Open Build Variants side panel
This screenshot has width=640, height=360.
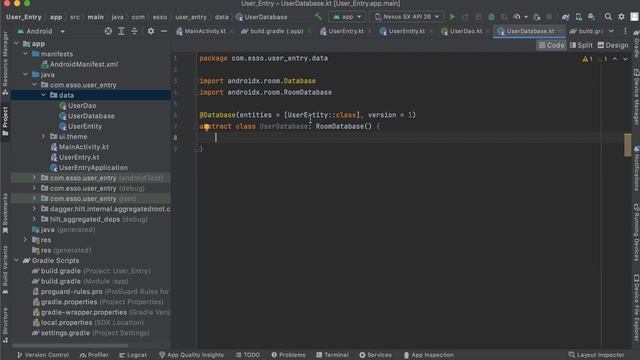point(5,269)
